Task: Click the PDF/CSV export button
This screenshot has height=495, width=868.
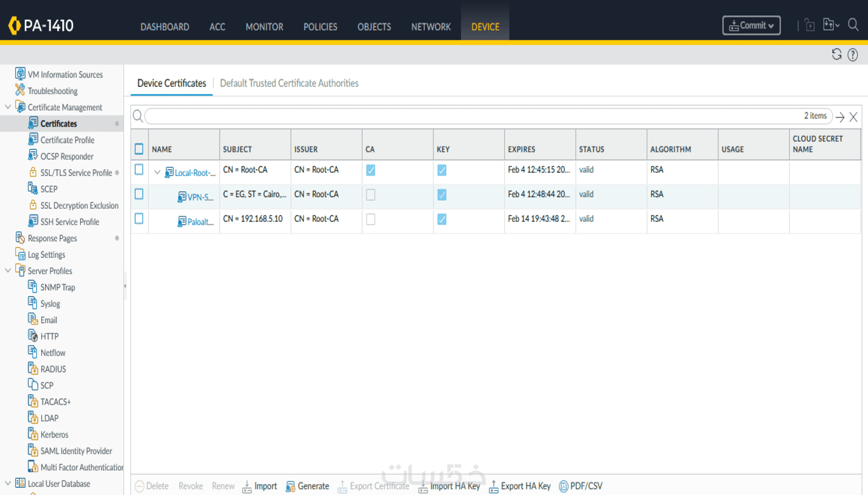Action: click(x=581, y=486)
